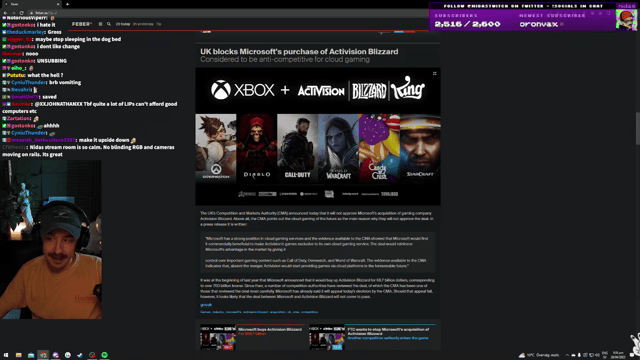Open the Spotify taskbar icon
This screenshot has width=640, height=360.
[104, 355]
